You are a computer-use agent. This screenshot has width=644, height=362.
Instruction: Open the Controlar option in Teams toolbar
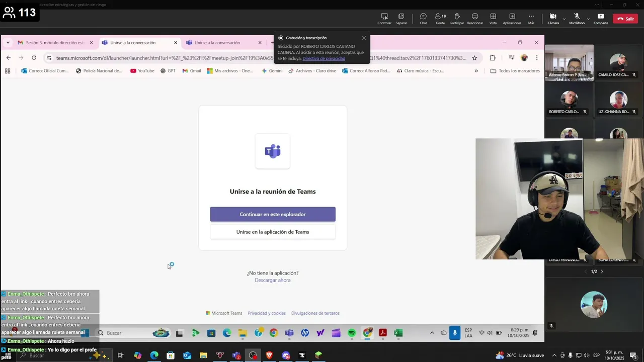(384, 19)
